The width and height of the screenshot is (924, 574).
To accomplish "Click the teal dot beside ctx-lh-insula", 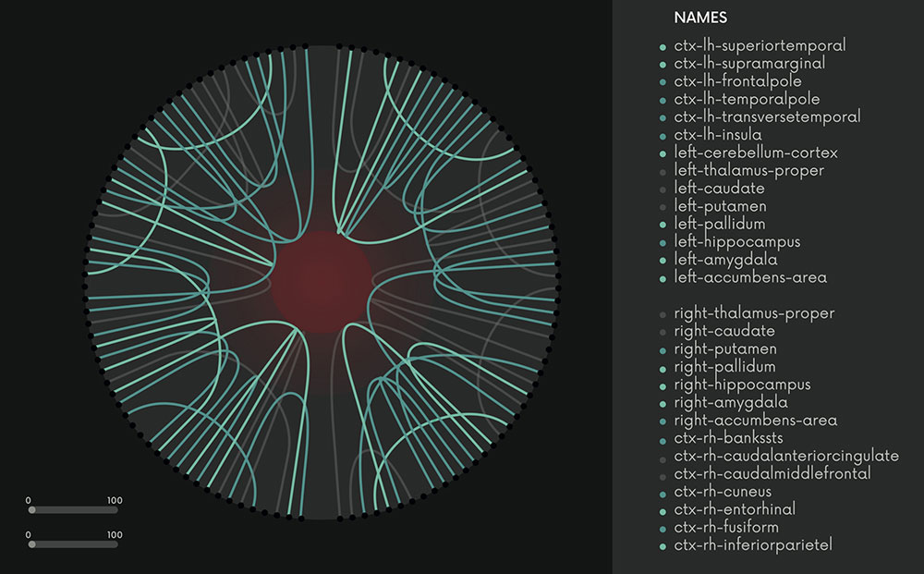I will [663, 136].
